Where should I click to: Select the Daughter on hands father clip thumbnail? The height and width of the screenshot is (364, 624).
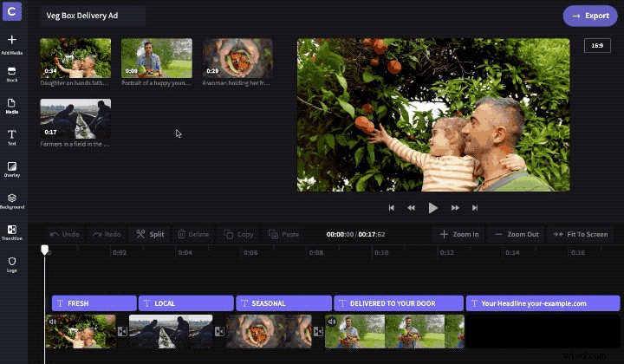click(x=75, y=58)
